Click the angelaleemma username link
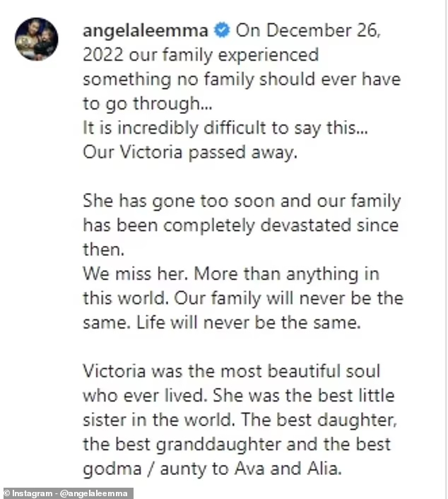Image resolution: width=448 pixels, height=499 pixels. 146,31
